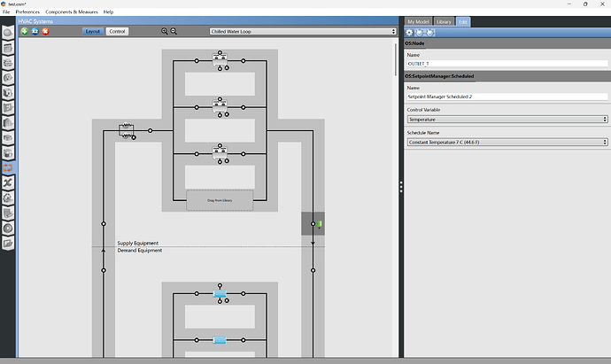611x364 pixels.
Task: Select the supply outlet node beside setpoint manager
Action: [x=313, y=224]
